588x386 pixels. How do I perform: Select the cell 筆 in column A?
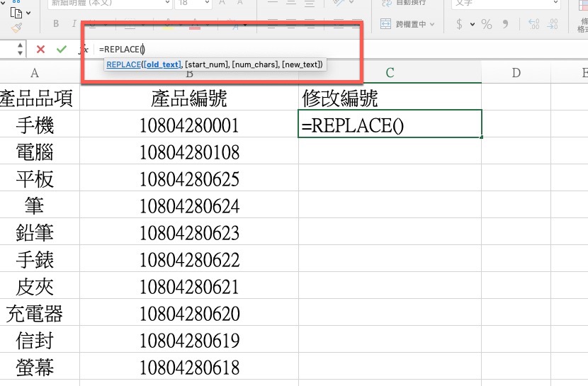pos(40,205)
